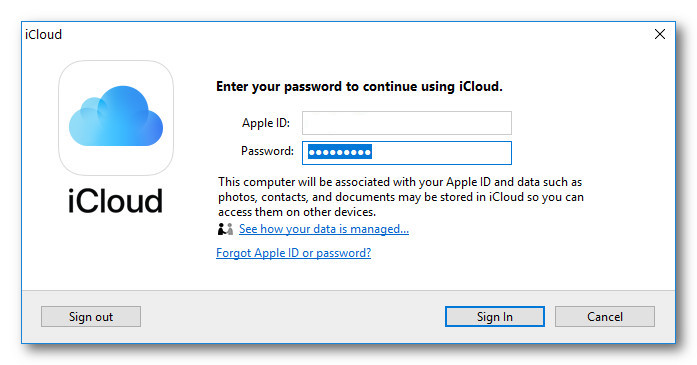Click the iCloud window title text
The image size is (697, 365).
pos(44,34)
